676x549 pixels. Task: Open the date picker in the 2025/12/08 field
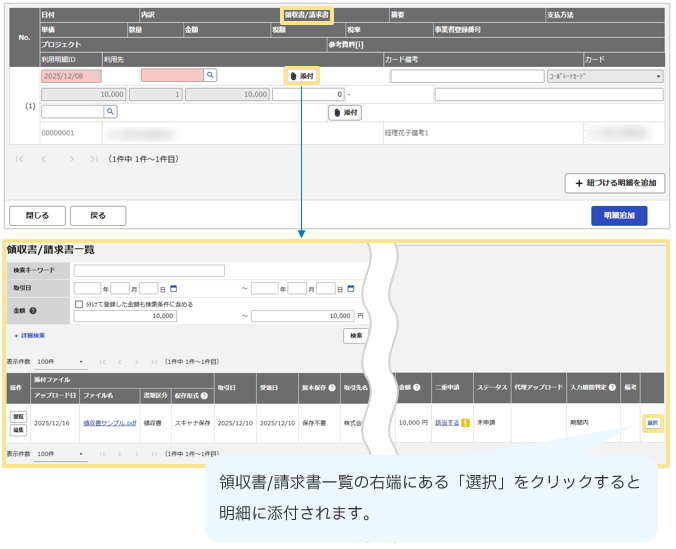(95, 76)
